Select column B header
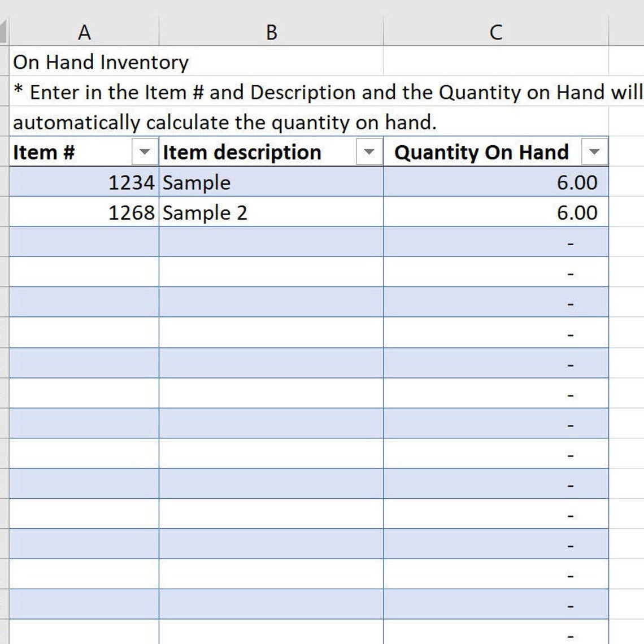Image resolution: width=644 pixels, height=644 pixels. tap(272, 32)
